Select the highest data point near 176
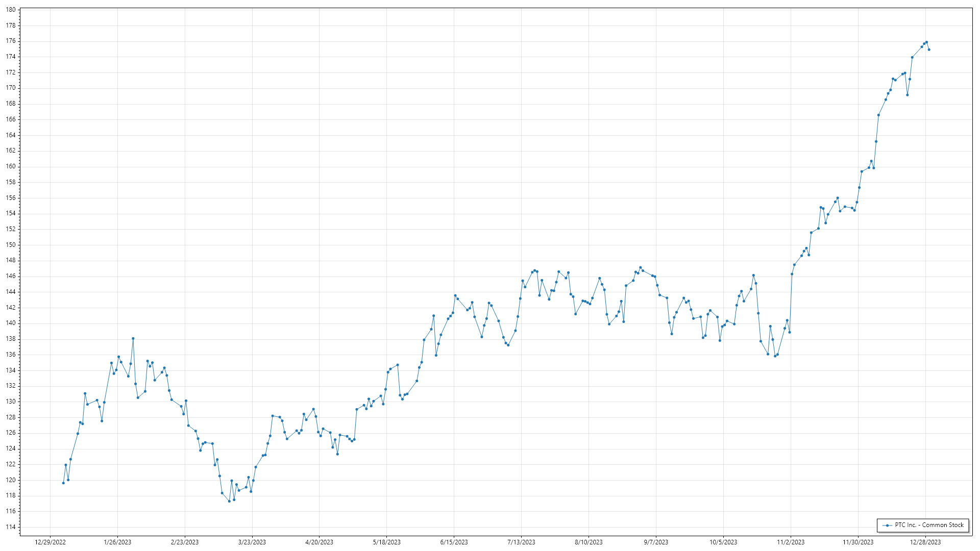 [926, 42]
